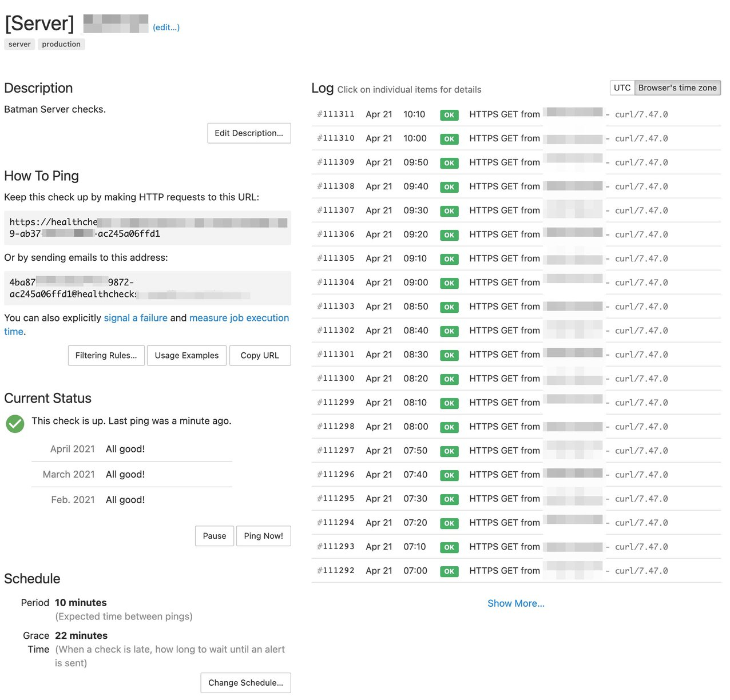This screenshot has height=700, width=730.
Task: Pause this check
Action: coord(215,536)
